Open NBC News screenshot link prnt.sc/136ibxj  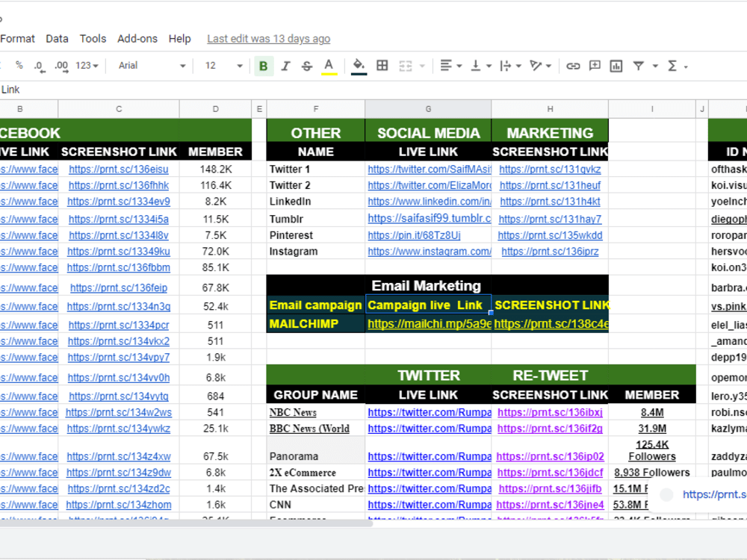[x=551, y=412]
